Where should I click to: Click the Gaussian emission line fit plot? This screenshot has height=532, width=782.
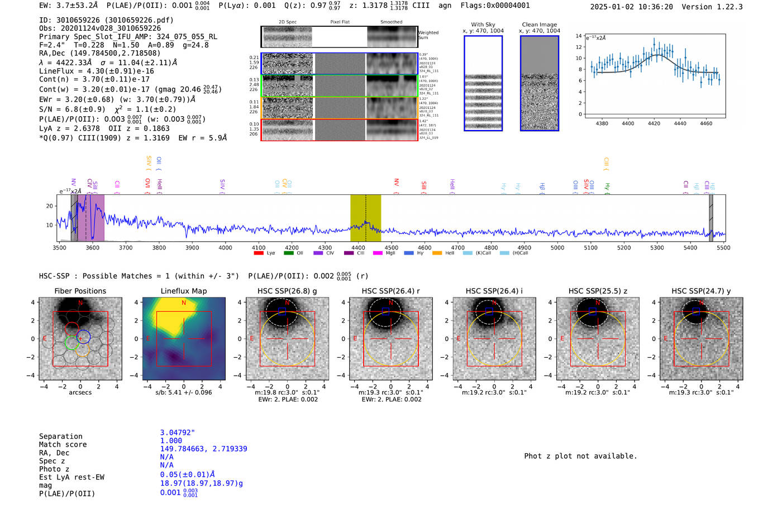pyautogui.click(x=655, y=76)
